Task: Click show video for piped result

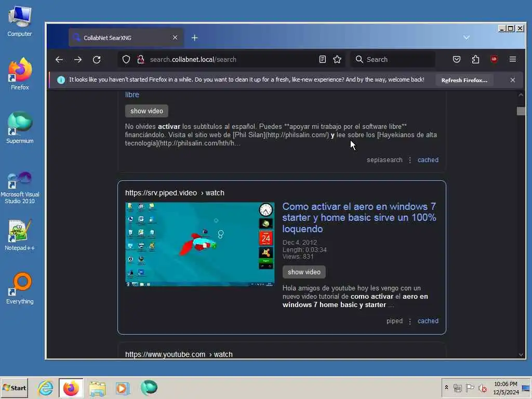Action: point(304,272)
